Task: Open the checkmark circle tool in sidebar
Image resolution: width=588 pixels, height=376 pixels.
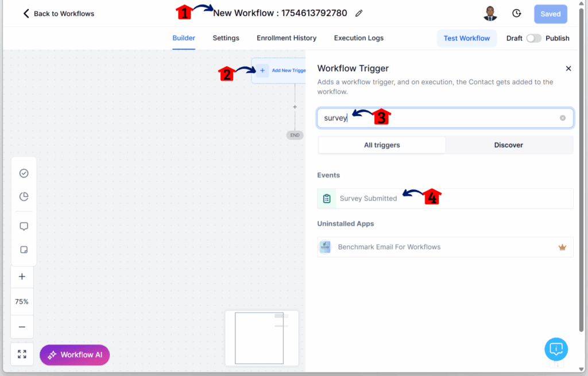Action: point(24,173)
